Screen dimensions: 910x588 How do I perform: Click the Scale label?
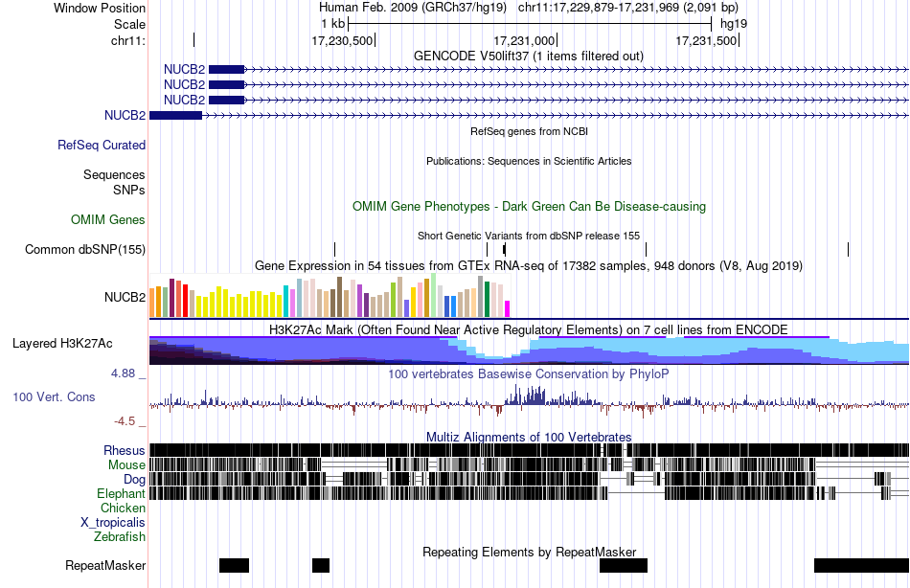(129, 24)
